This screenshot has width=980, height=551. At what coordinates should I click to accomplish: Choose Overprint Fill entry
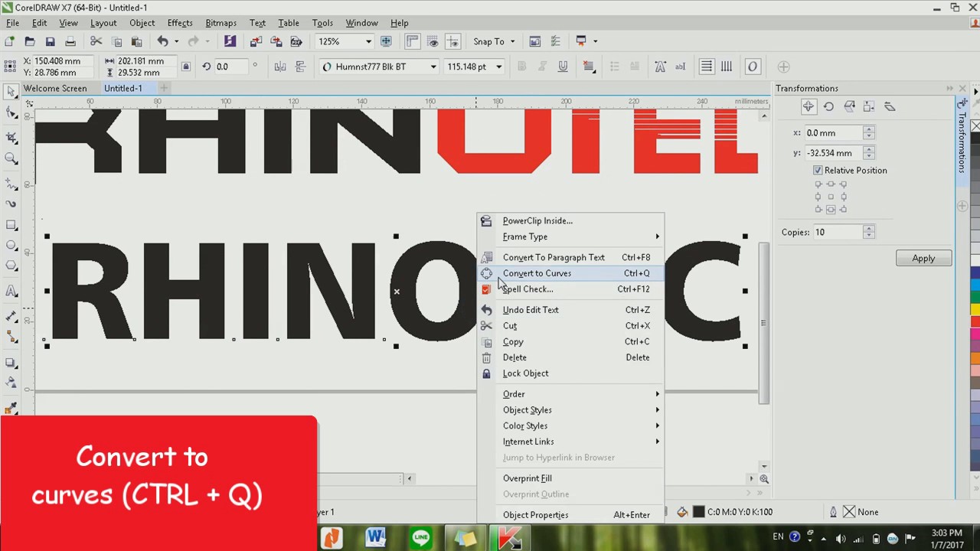coord(570,478)
